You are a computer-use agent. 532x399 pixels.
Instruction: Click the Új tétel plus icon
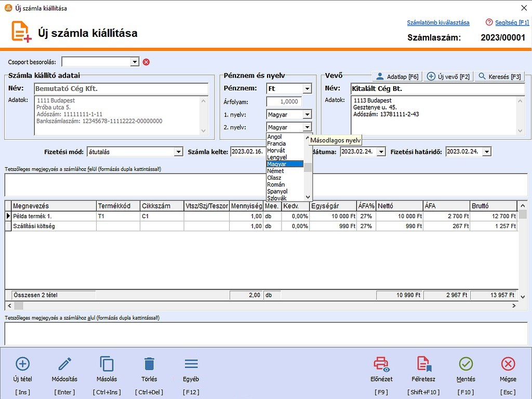coord(23,364)
